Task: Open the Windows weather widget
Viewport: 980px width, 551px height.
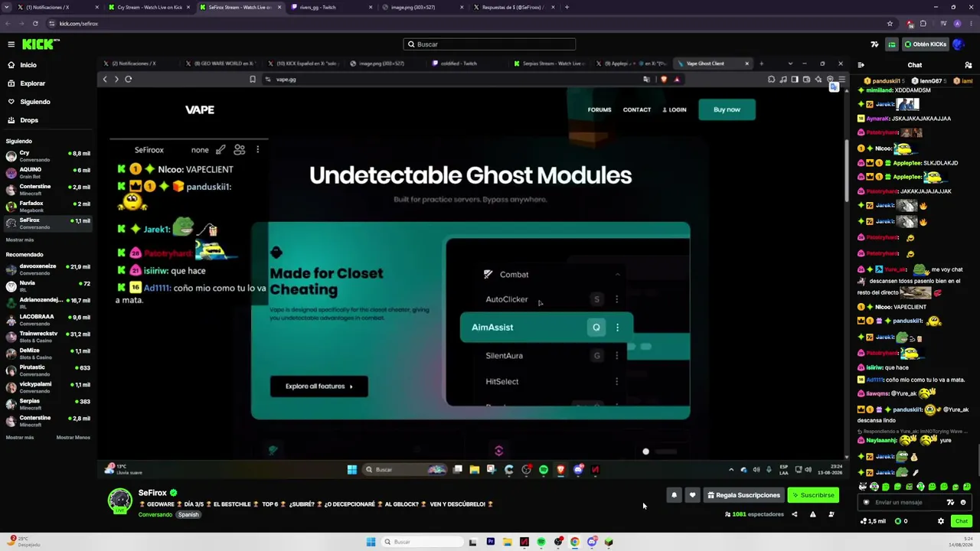Action: click(23, 542)
